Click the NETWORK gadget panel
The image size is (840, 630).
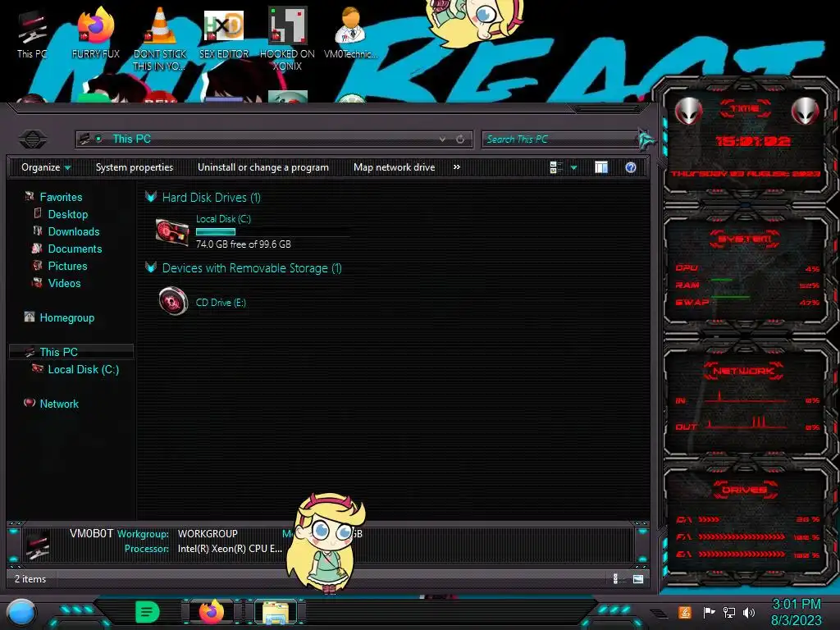pyautogui.click(x=745, y=402)
